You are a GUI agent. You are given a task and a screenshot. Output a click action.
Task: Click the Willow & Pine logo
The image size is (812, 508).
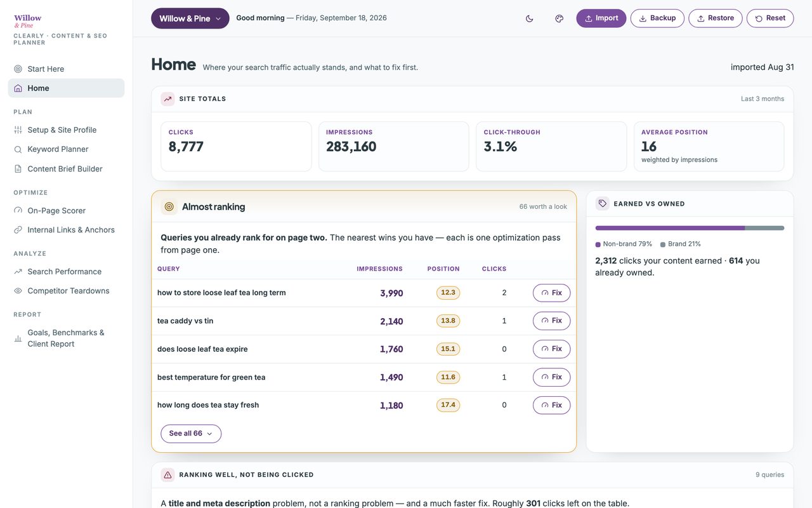click(x=28, y=21)
